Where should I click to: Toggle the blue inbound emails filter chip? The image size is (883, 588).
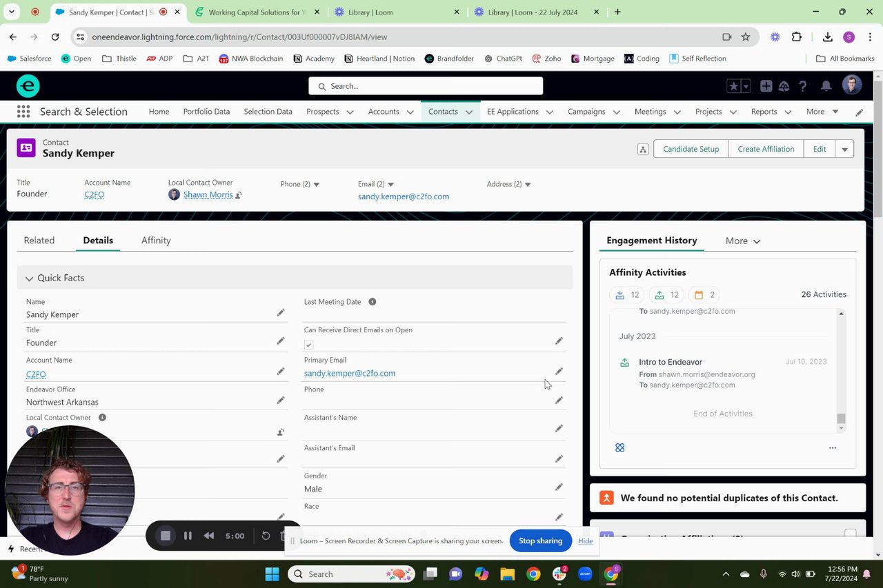pyautogui.click(x=627, y=295)
